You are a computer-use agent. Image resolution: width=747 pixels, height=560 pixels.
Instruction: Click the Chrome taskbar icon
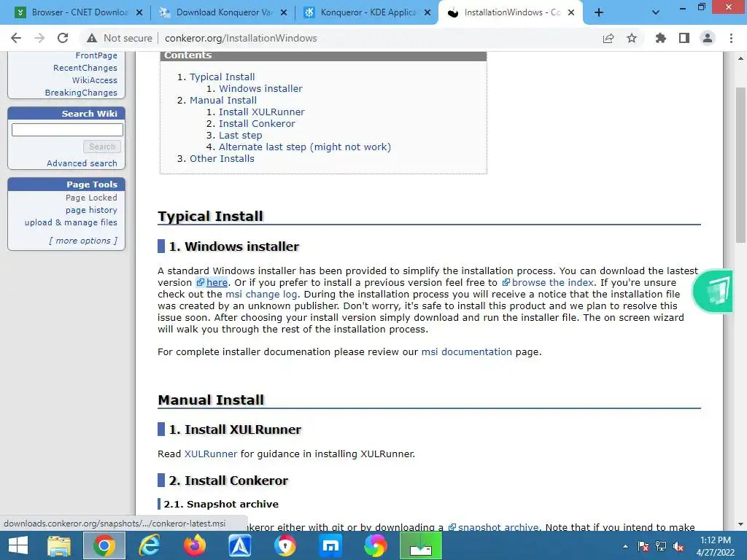coord(104,545)
